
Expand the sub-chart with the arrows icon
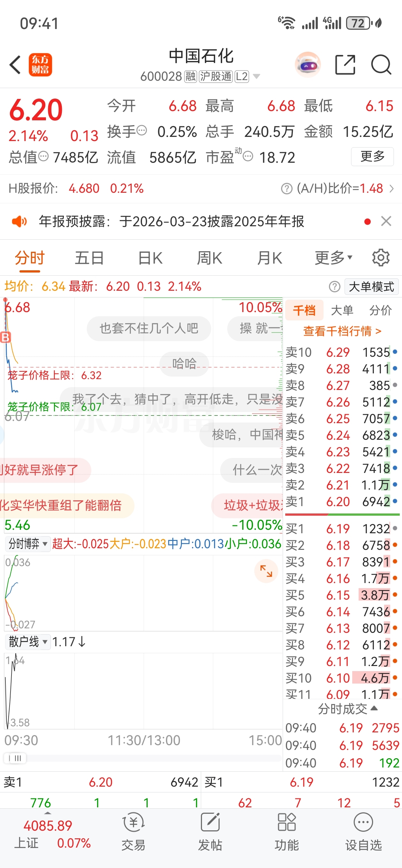266,571
